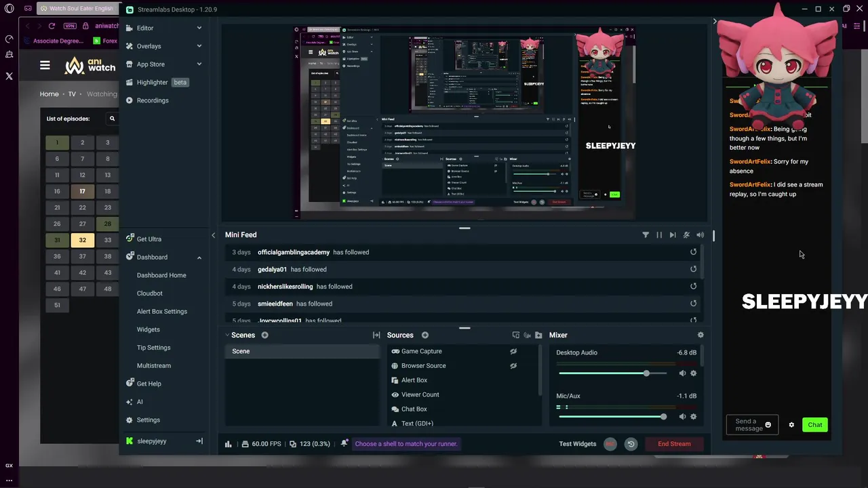Open Mic/Aux source settings gear
This screenshot has height=488, width=868.
click(x=693, y=417)
